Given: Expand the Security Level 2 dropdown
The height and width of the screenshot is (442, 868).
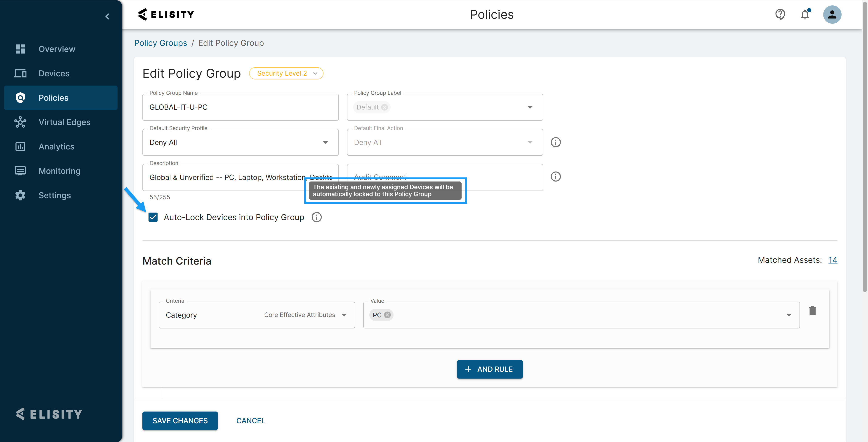Looking at the screenshot, I should [286, 73].
